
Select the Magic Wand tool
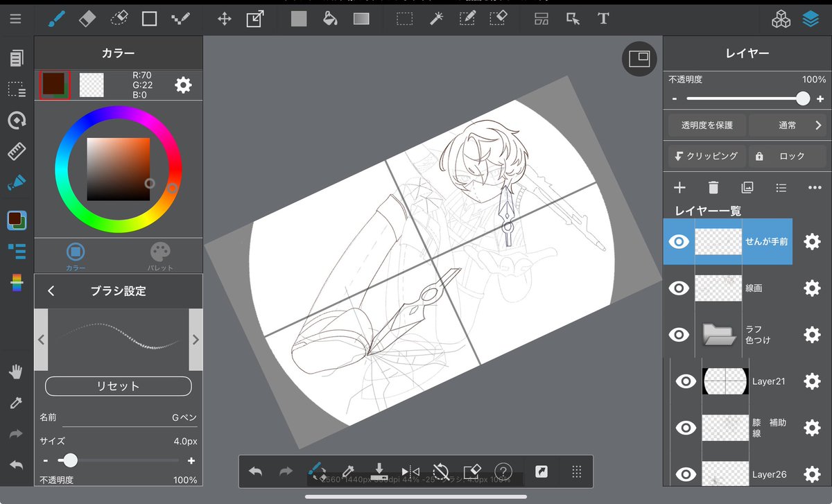pos(436,19)
